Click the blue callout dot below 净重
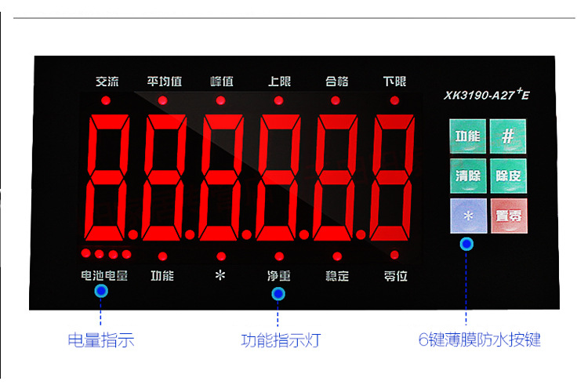The height and width of the screenshot is (392, 588). [278, 294]
